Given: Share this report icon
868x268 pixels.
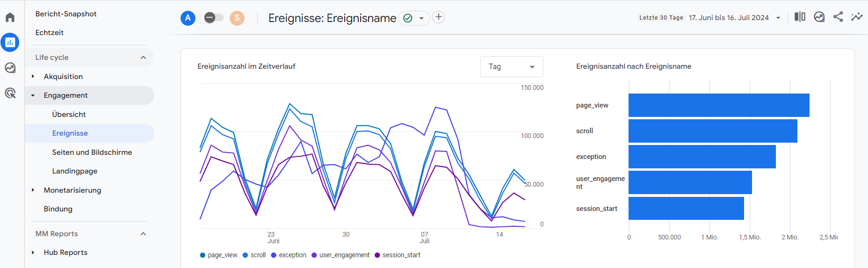Looking at the screenshot, I should [x=838, y=17].
